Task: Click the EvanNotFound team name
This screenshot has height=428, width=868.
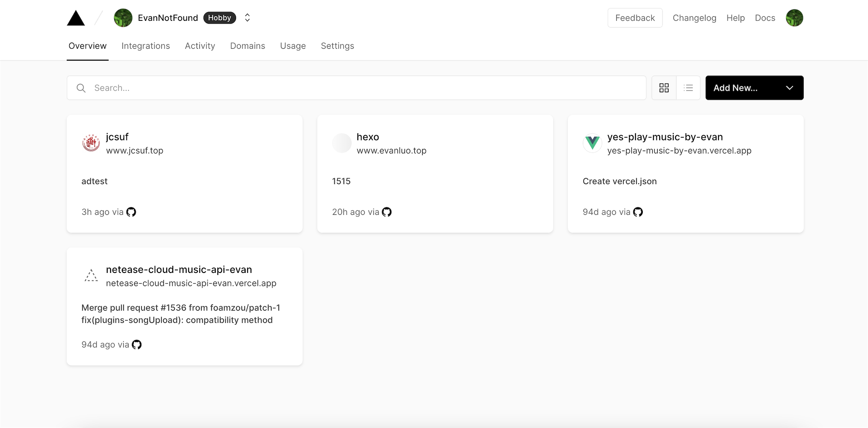Action: [168, 18]
